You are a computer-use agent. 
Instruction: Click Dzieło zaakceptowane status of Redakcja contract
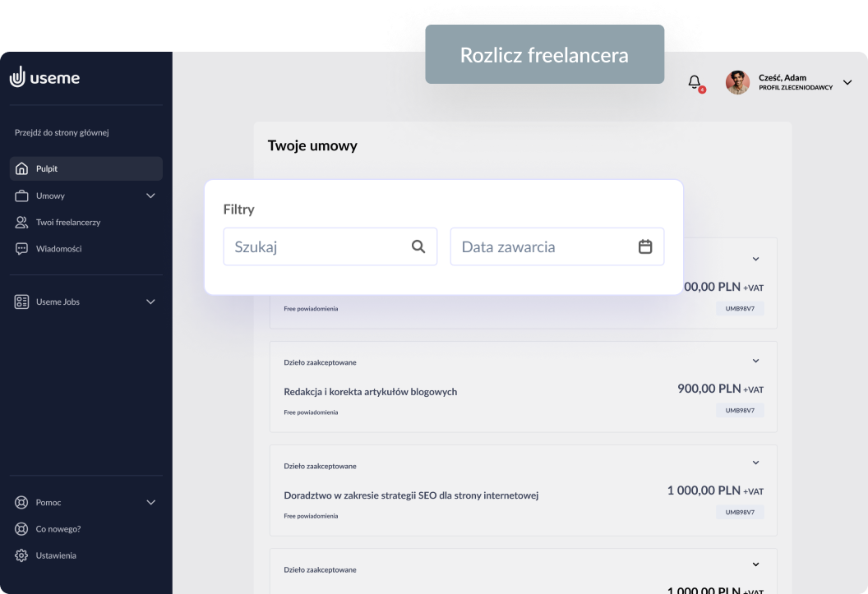coord(320,363)
